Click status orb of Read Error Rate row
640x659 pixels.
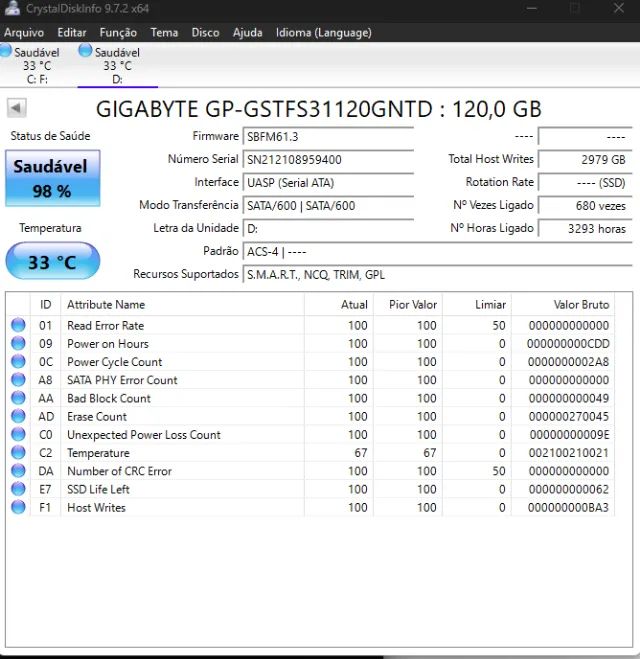(18, 325)
